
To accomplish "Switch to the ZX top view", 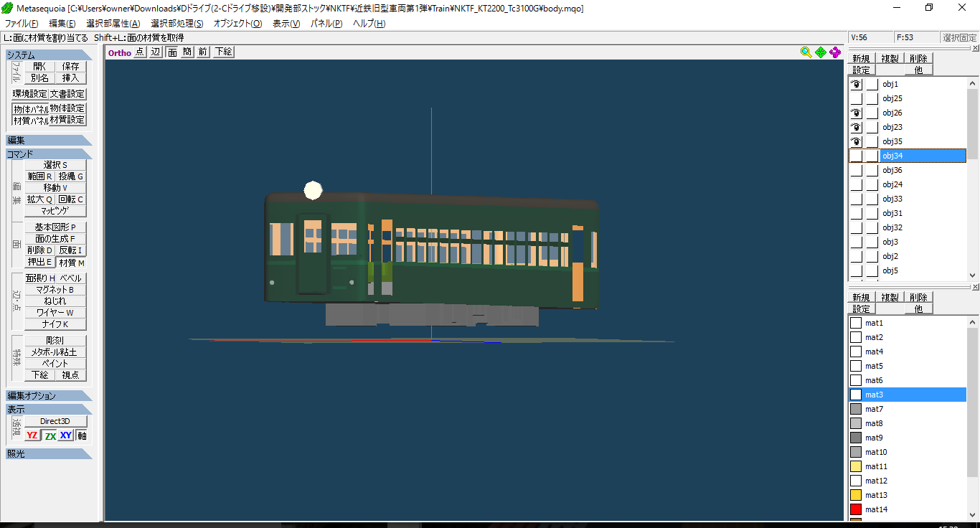I will pyautogui.click(x=50, y=435).
